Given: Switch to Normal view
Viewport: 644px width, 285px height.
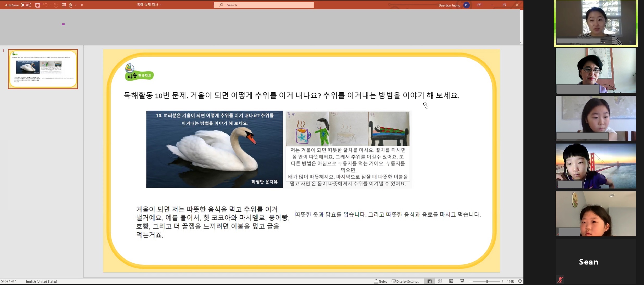Looking at the screenshot, I should coord(429,281).
